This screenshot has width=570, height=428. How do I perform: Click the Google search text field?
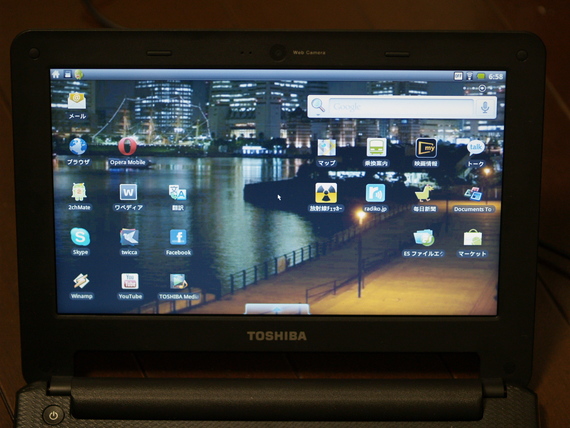click(x=401, y=107)
